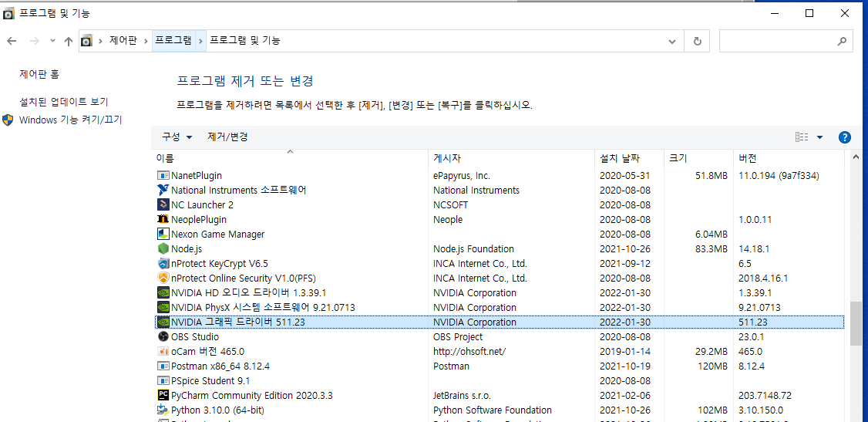The image size is (868, 422).
Task: Sort by the 버전 column header
Action: 789,158
